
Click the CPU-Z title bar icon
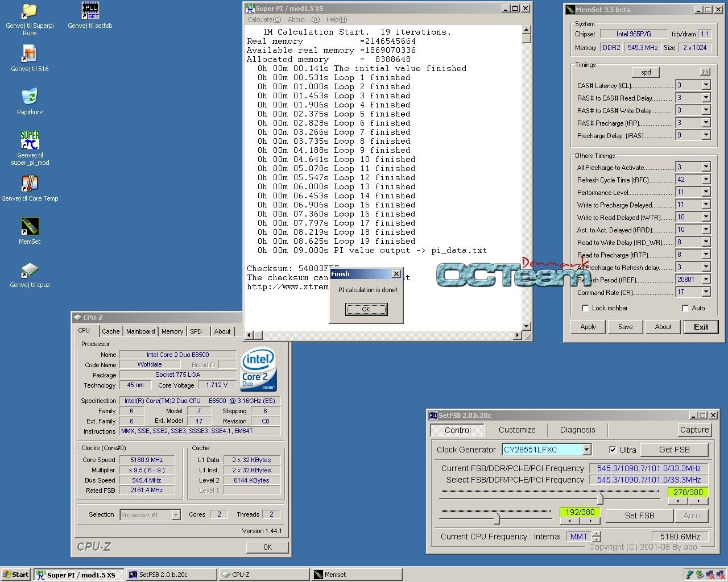[77, 318]
